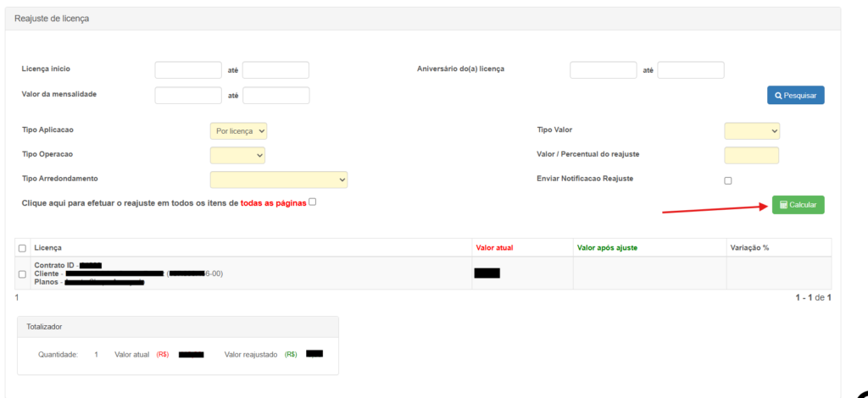Focus the Valor da mensalidade minimum field

[x=187, y=96]
